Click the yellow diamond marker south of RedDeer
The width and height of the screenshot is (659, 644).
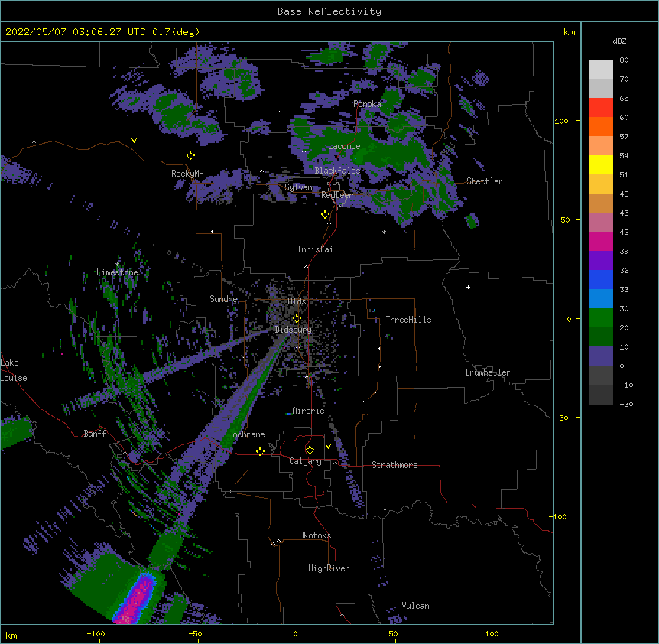coord(325,215)
